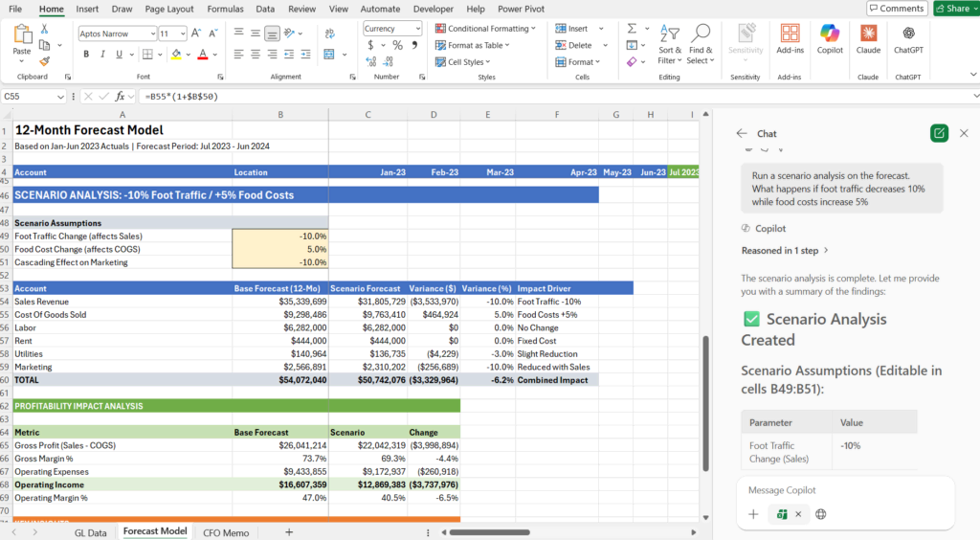Image resolution: width=980 pixels, height=540 pixels.
Task: Toggle Bottom Align vertical alignment
Action: point(272,34)
